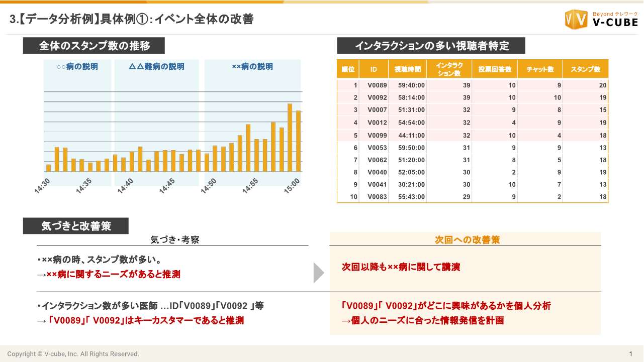Select the row for ID V0092
The image size is (644, 362).
[473, 97]
